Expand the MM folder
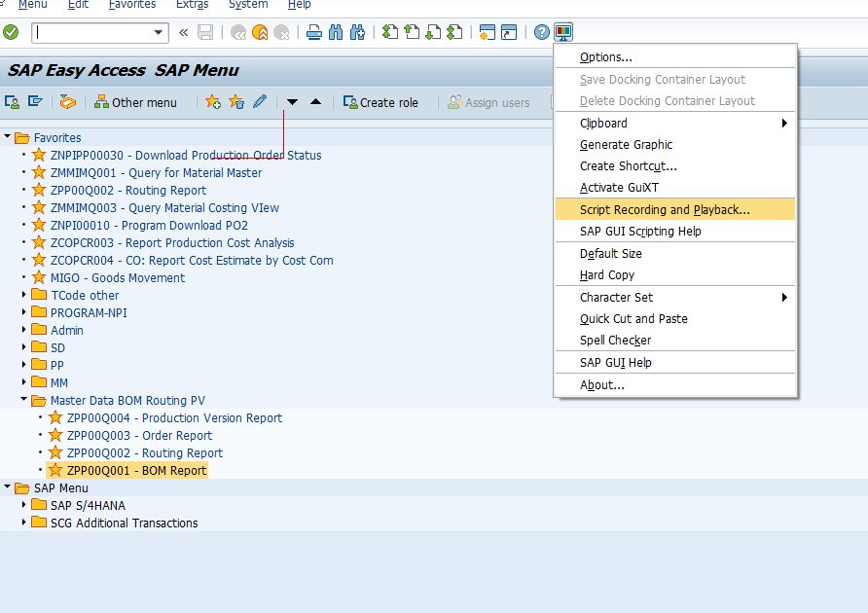The image size is (868, 613). pyautogui.click(x=23, y=381)
